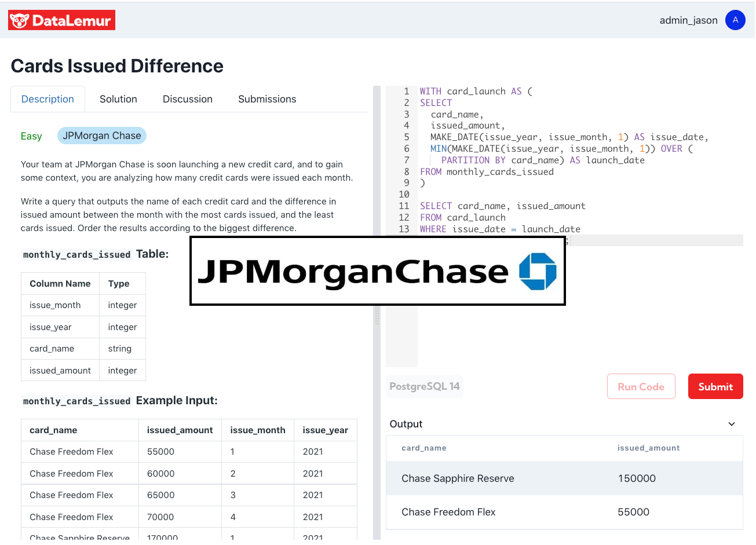Select the Chase Sapphire Reserve output row
This screenshot has width=756, height=545.
point(564,478)
